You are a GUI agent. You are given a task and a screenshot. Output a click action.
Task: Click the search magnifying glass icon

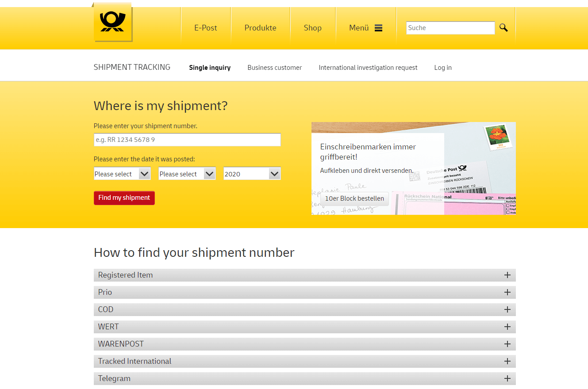click(x=503, y=27)
